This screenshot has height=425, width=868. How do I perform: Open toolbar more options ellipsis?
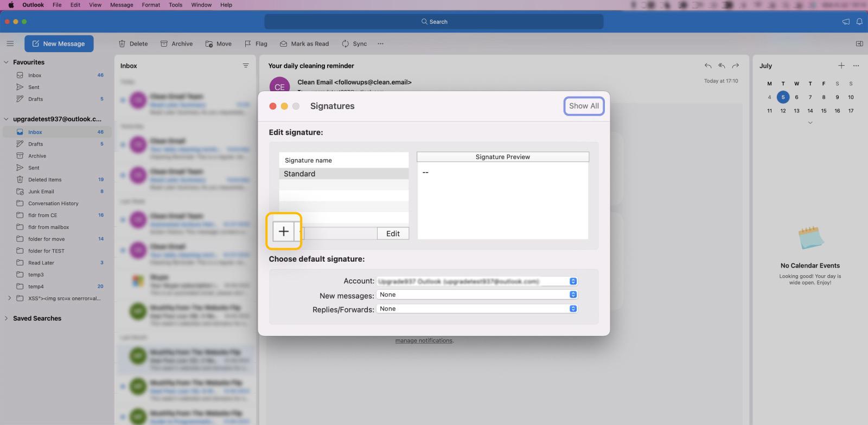pyautogui.click(x=381, y=43)
